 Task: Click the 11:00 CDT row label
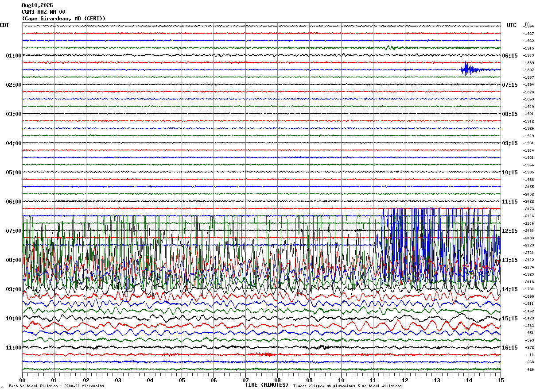pos(14,348)
